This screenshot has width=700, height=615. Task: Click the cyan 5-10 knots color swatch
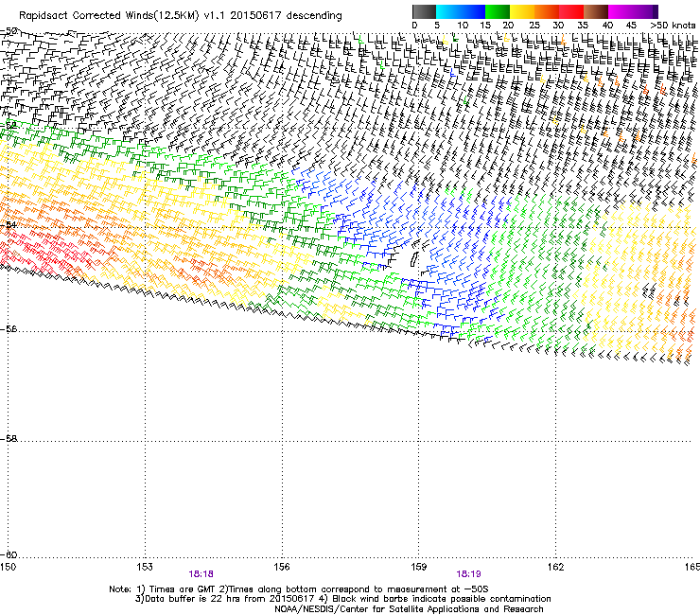[x=448, y=11]
